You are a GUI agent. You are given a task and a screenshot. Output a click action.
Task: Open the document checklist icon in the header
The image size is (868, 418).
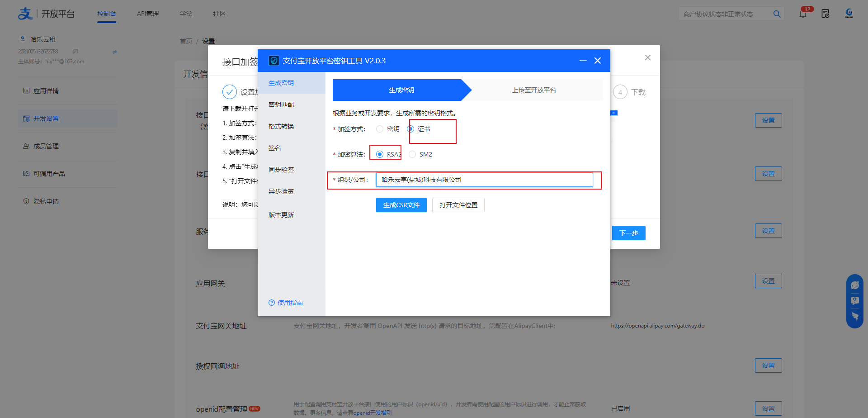[x=826, y=14]
